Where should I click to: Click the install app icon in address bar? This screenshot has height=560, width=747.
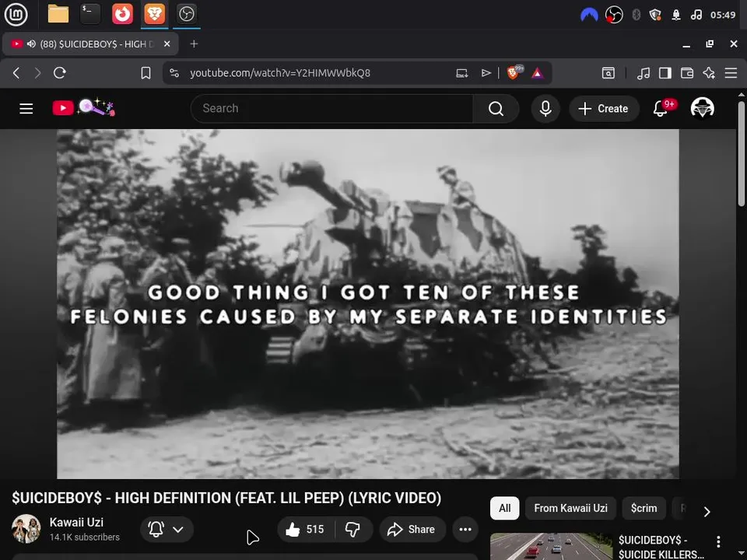(461, 73)
